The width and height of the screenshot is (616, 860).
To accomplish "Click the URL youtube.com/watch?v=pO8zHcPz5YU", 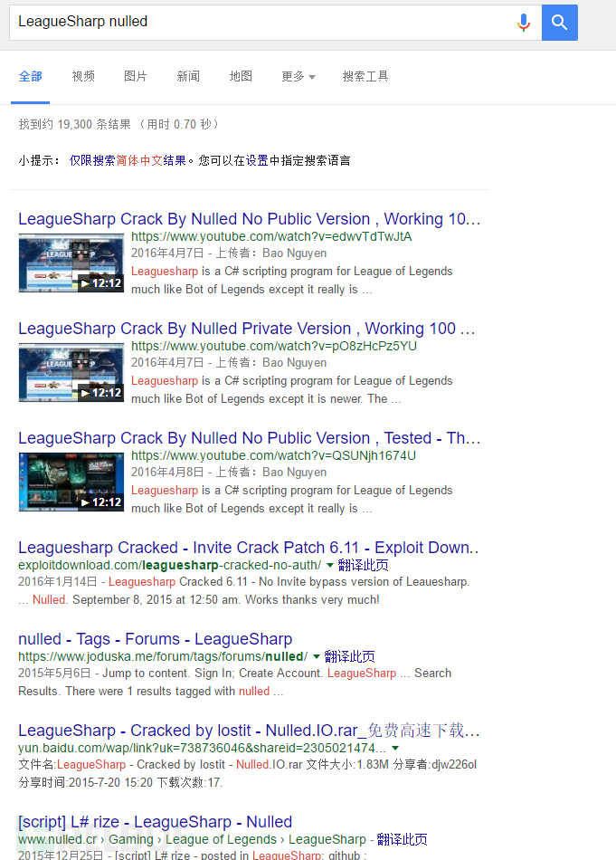I will (x=274, y=346).
